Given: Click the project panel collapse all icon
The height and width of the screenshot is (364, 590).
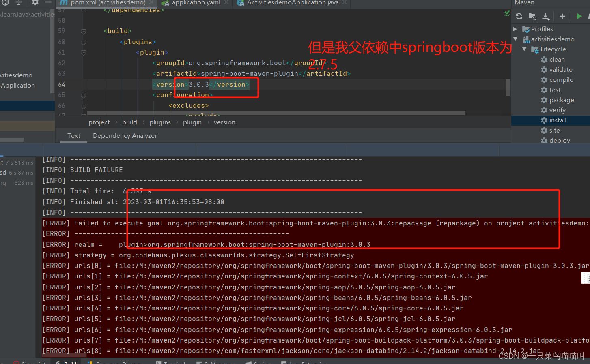Looking at the screenshot, I should (19, 2).
